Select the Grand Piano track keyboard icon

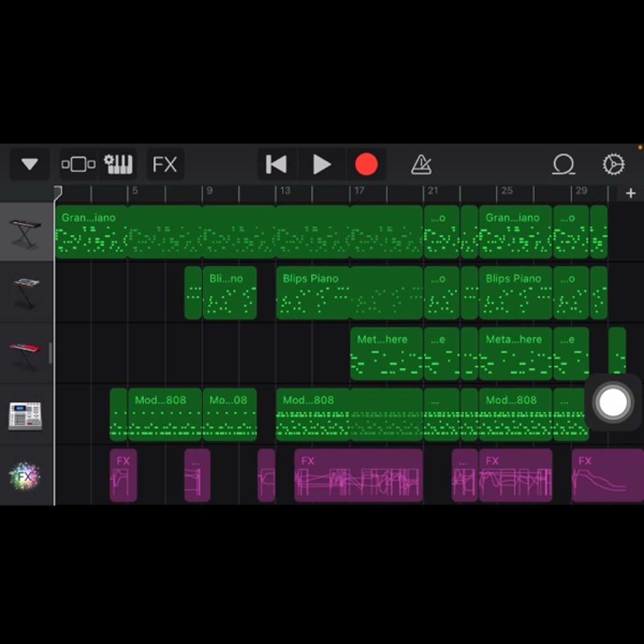click(x=25, y=233)
